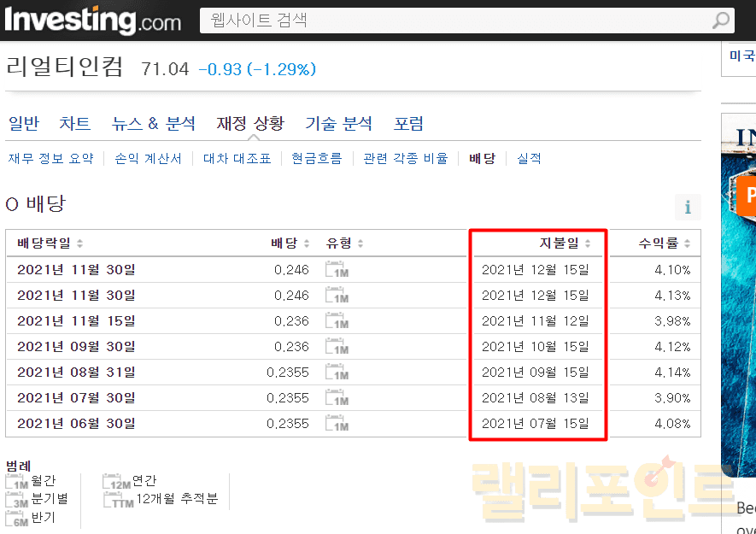Screen dimensions: 756x534
Task: Click the green info icon
Action: pyautogui.click(x=688, y=208)
